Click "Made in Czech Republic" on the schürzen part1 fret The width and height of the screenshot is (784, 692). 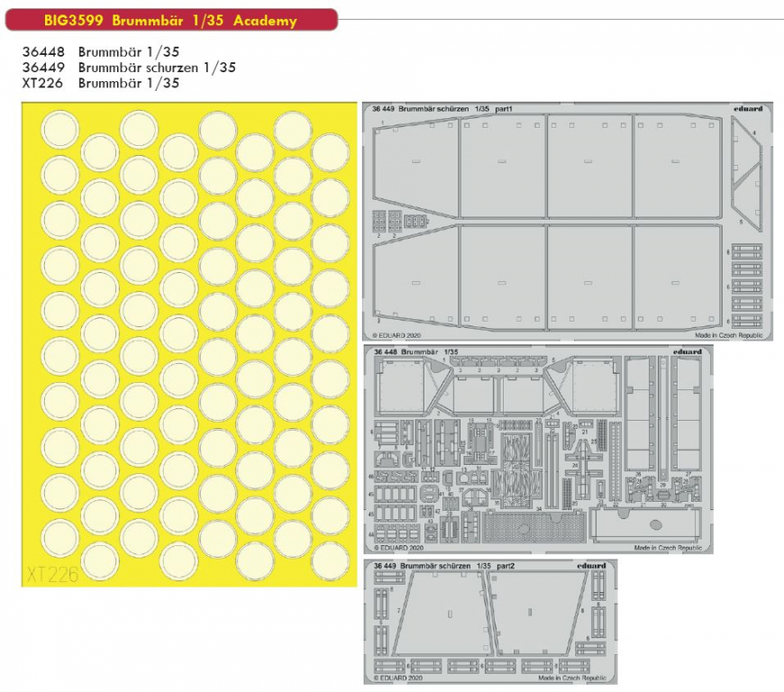[728, 335]
